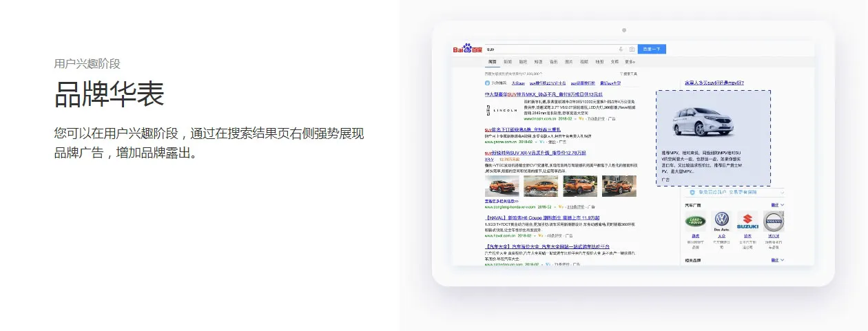868x331 pixels.
Task: Open 搜索工具 search tools filter
Action: coord(628,72)
